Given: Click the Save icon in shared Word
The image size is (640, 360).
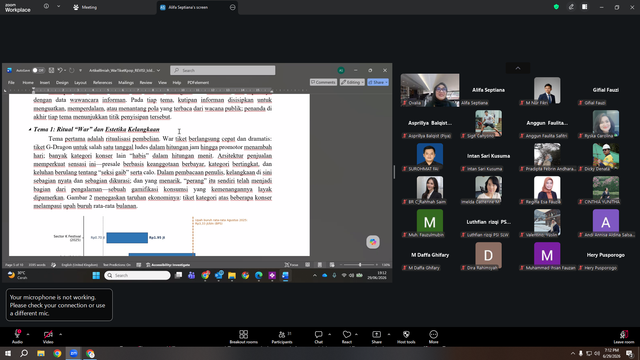Looking at the screenshot, I should tap(51, 70).
